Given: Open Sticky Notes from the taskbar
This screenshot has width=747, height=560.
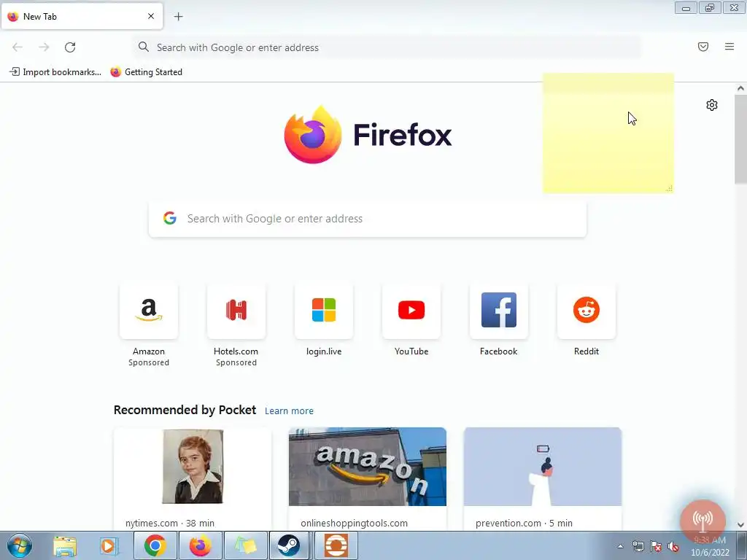Looking at the screenshot, I should (x=246, y=545).
